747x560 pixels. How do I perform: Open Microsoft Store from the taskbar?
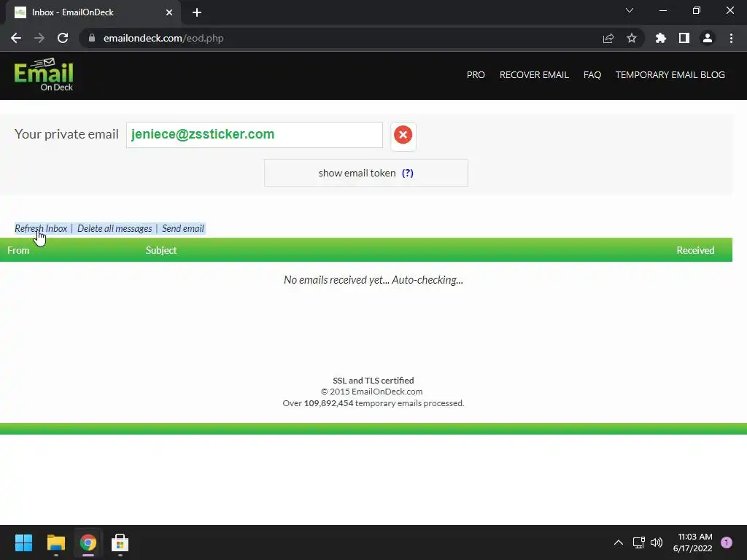[x=120, y=542]
